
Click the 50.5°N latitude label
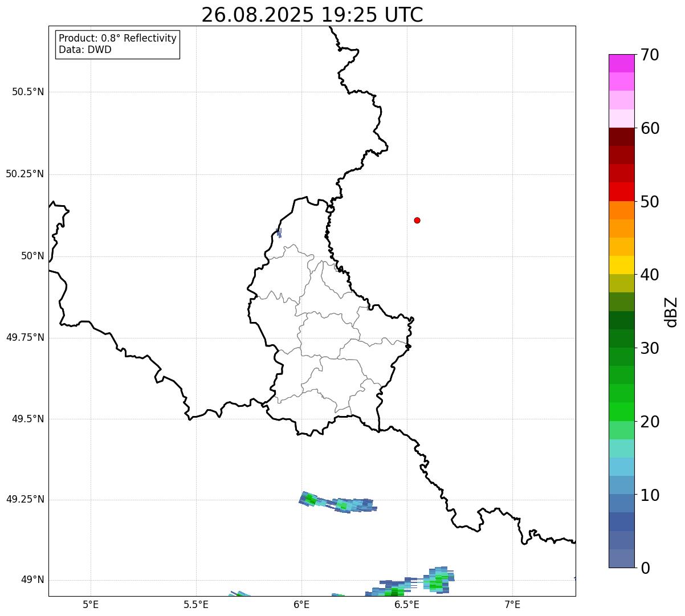click(x=28, y=92)
